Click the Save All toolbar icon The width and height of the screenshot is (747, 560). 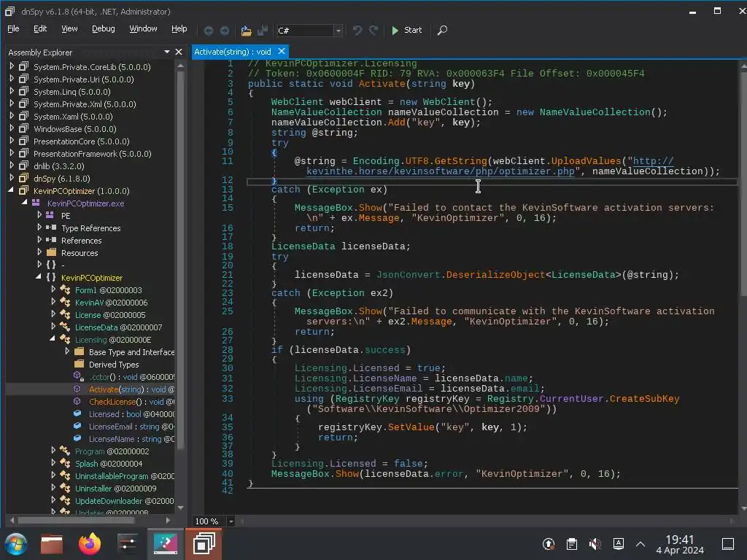pyautogui.click(x=262, y=31)
